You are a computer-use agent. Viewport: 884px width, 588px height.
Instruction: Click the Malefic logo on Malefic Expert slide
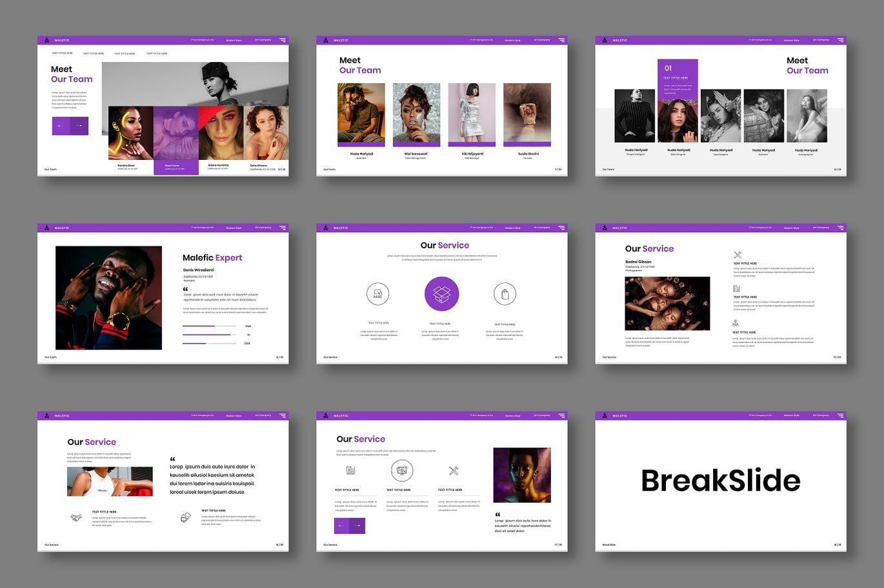46,228
